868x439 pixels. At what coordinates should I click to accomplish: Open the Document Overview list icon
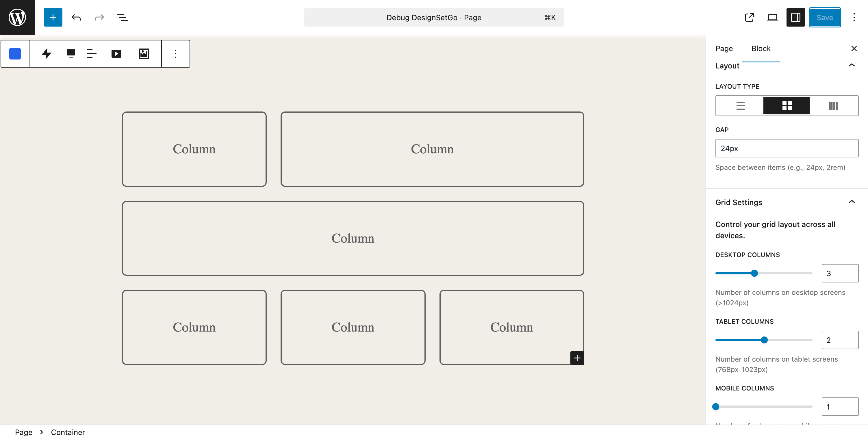click(122, 17)
